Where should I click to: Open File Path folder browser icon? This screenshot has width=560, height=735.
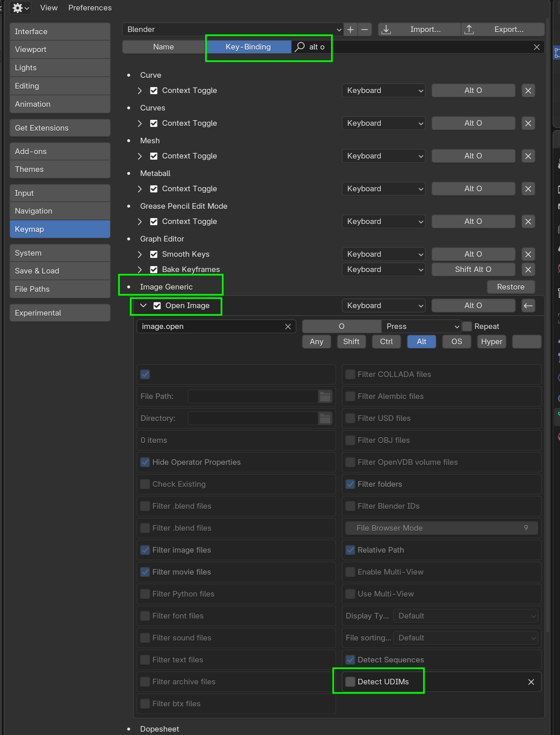[325, 397]
